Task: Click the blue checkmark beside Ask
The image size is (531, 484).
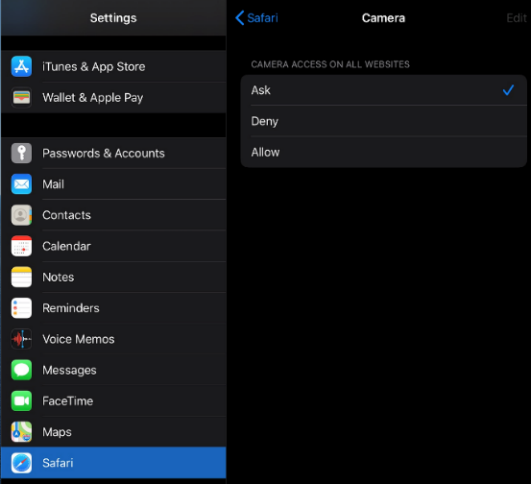Action: coord(508,90)
